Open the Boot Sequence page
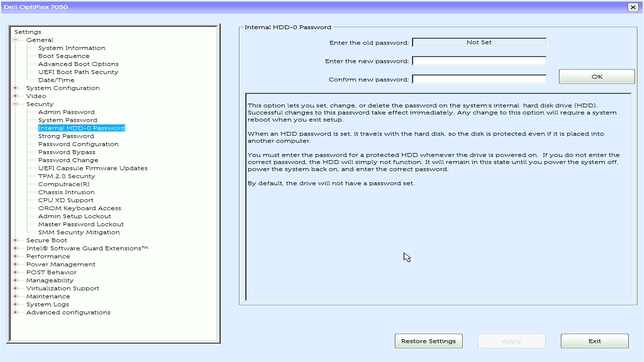 point(64,56)
